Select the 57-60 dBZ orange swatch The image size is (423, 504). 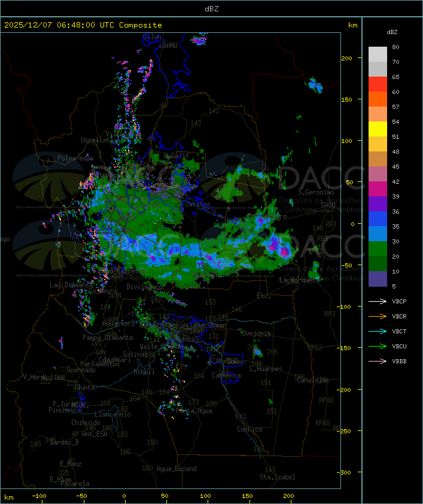378,99
